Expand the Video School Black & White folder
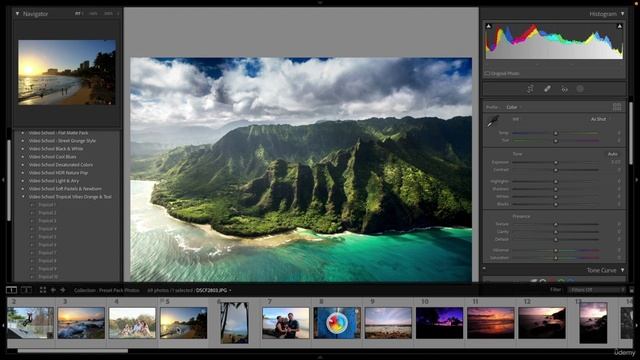The height and width of the screenshot is (360, 640). (x=23, y=149)
